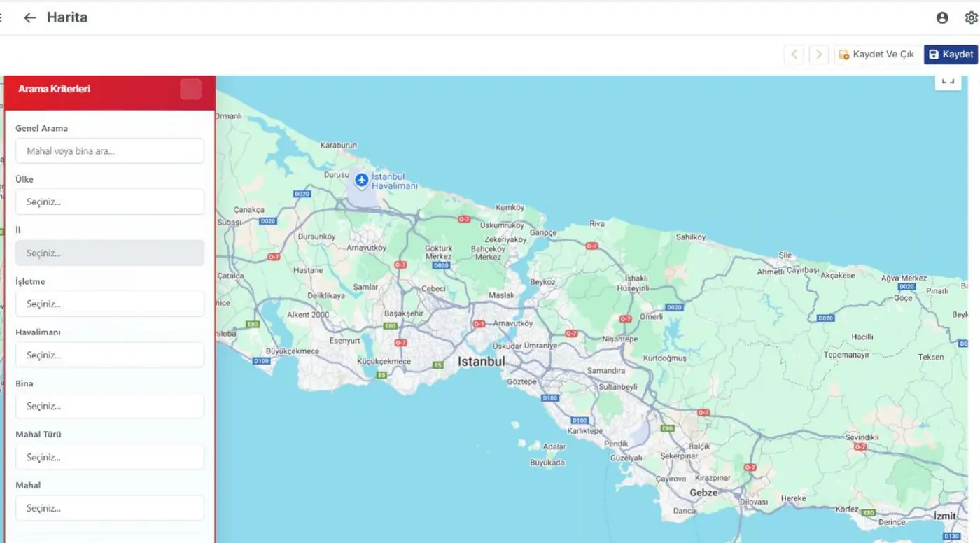Expand the İşletme dropdown

click(x=110, y=304)
